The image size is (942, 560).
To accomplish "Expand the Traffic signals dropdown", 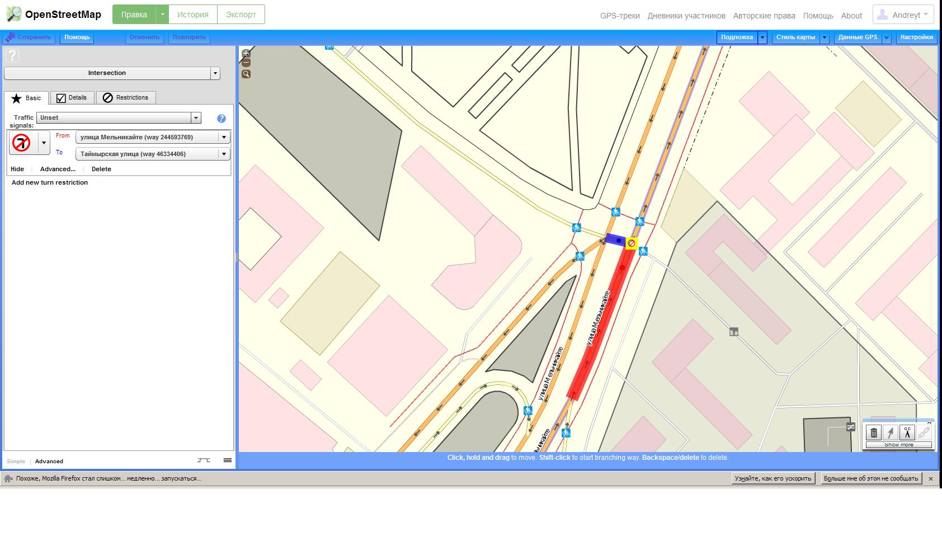I will pyautogui.click(x=196, y=118).
